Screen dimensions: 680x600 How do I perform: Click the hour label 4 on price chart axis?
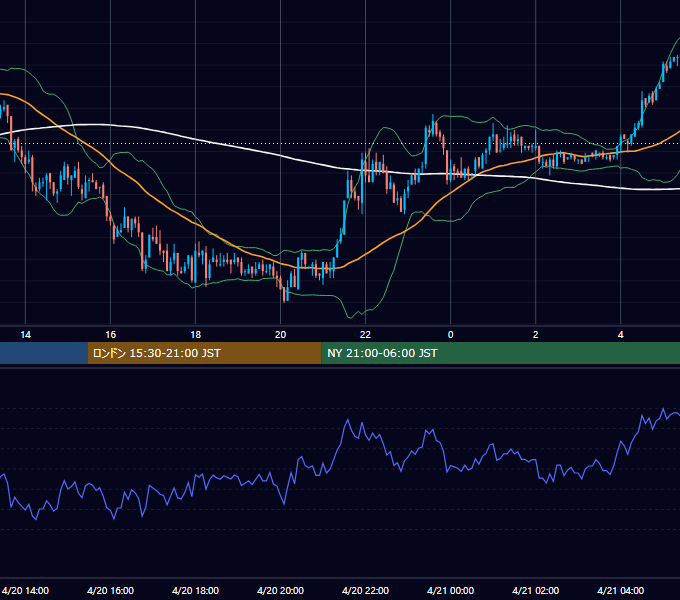coord(621,335)
